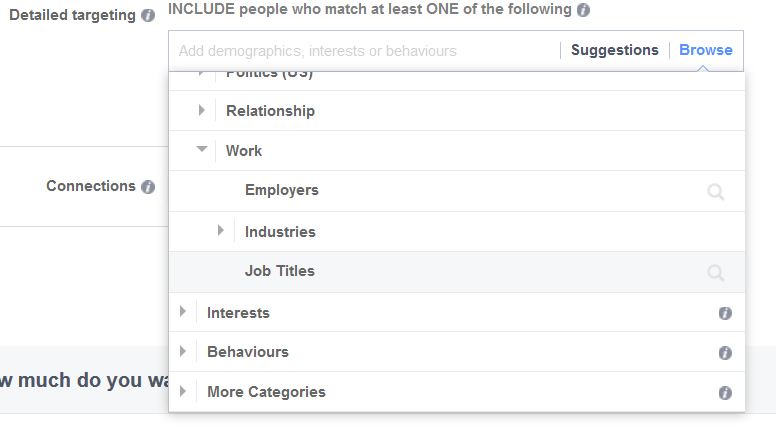Select Employers under Work
The height and width of the screenshot is (440, 776).
point(281,190)
